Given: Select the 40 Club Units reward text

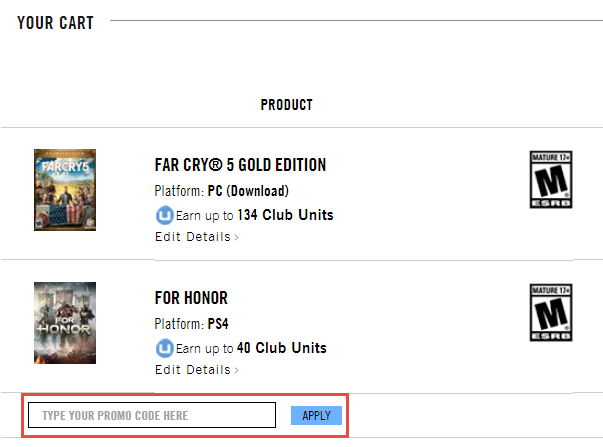Looking at the screenshot, I should click(282, 348).
